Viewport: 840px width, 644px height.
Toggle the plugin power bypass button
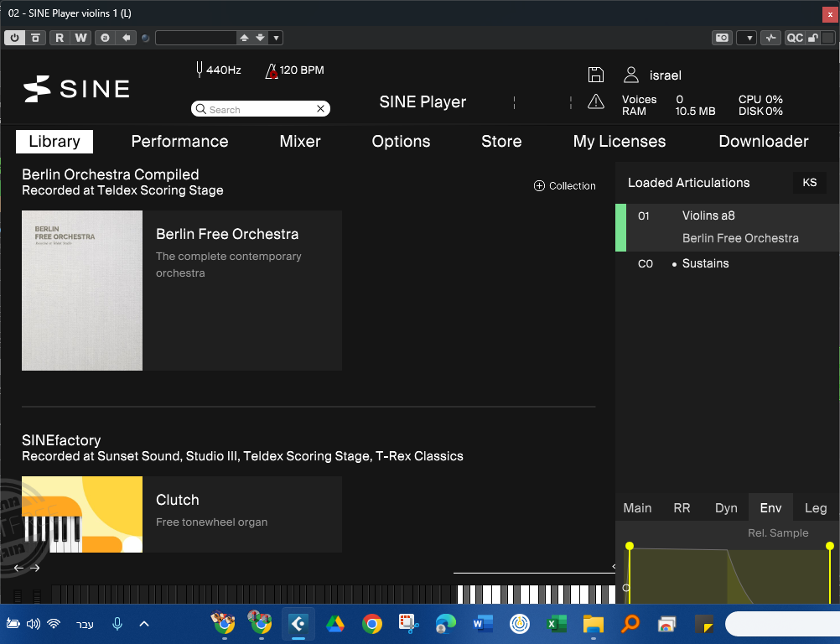pos(15,38)
